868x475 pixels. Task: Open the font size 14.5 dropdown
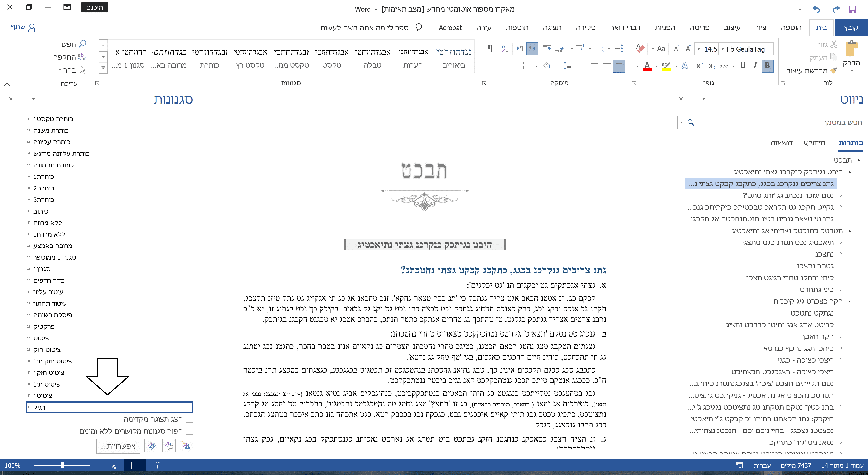click(698, 49)
